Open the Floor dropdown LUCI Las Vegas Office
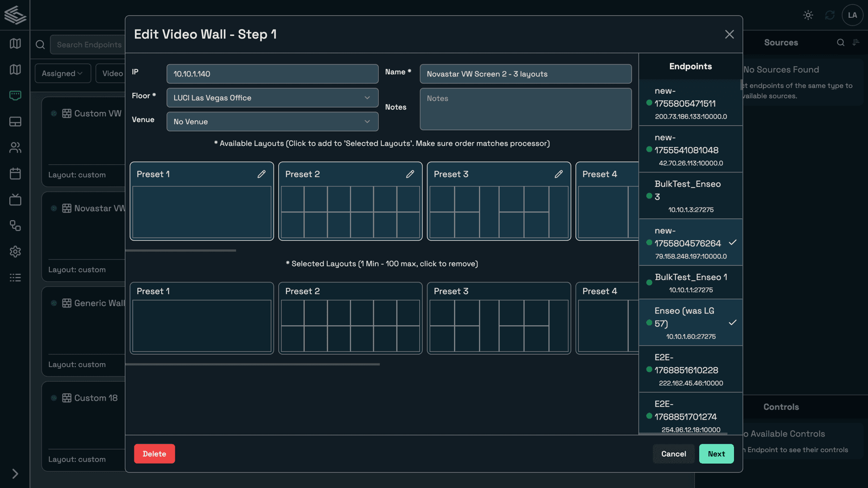 point(272,98)
